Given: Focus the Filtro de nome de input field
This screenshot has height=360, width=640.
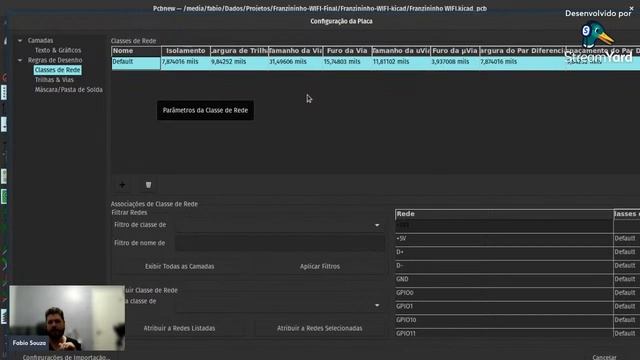Looking at the screenshot, I should (280, 243).
